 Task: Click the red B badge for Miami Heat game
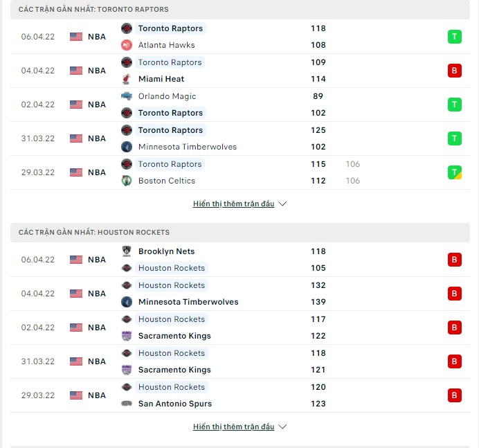(454, 71)
